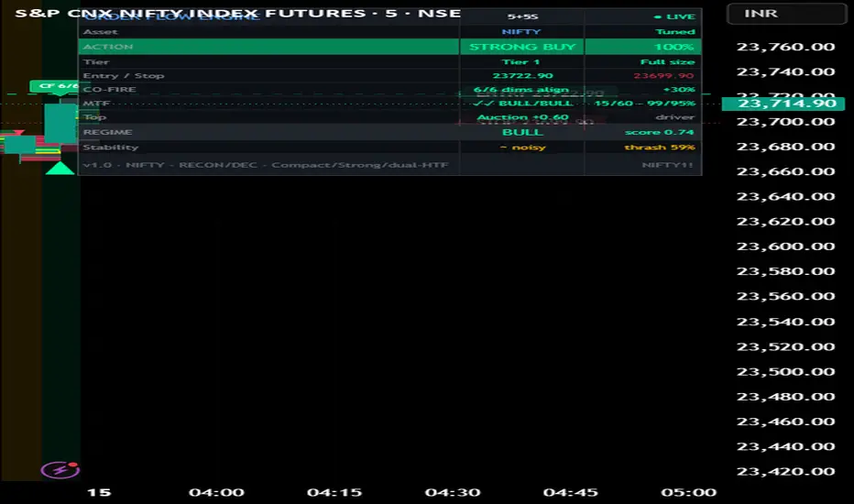Open the INR currency selector
The width and height of the screenshot is (854, 504).
(786, 14)
